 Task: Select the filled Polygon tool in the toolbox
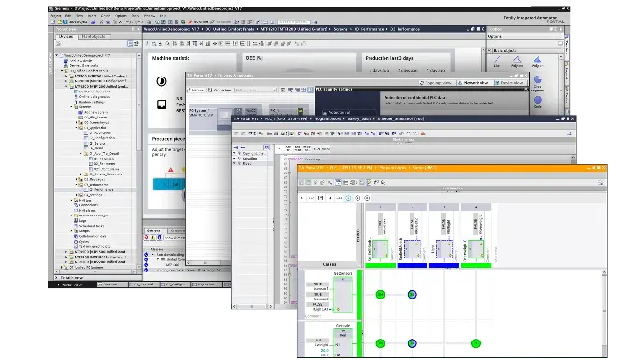pos(538,62)
